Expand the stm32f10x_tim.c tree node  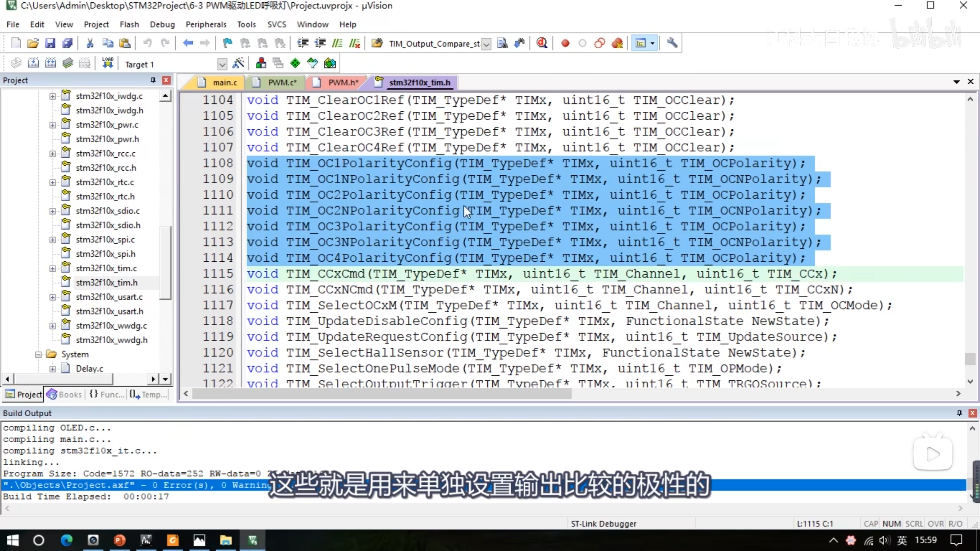(x=53, y=268)
